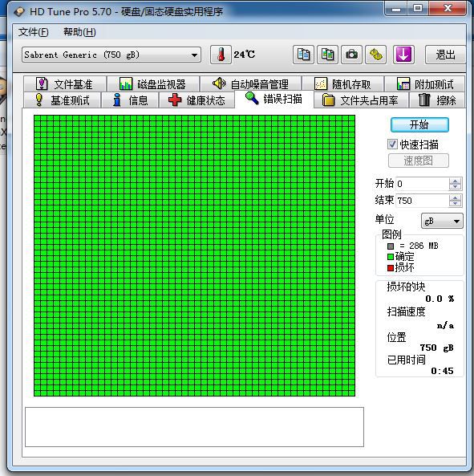The height and width of the screenshot is (476, 474).
Task: Click the camera save screenshot icon
Action: point(351,55)
